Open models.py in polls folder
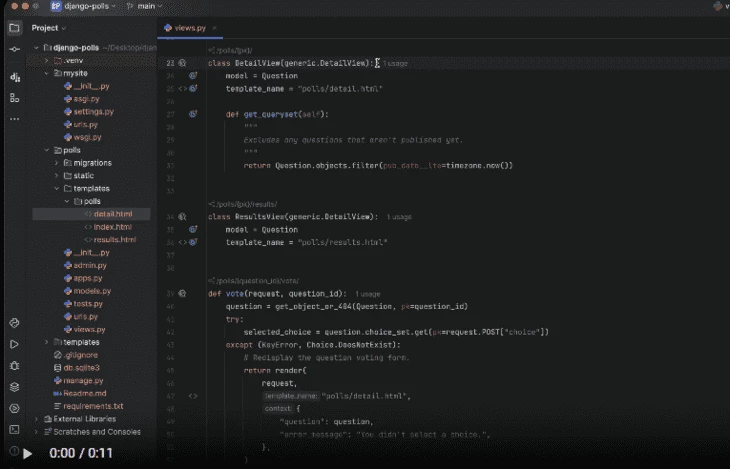 (88, 291)
